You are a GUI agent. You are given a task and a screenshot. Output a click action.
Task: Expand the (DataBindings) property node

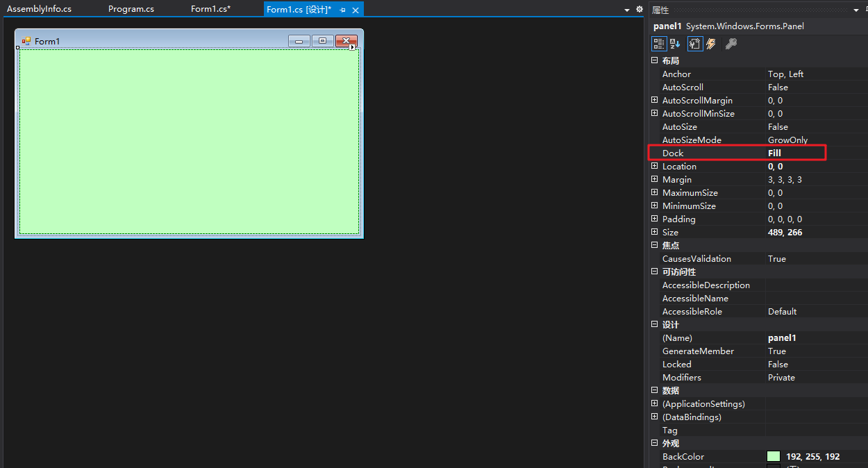(653, 417)
